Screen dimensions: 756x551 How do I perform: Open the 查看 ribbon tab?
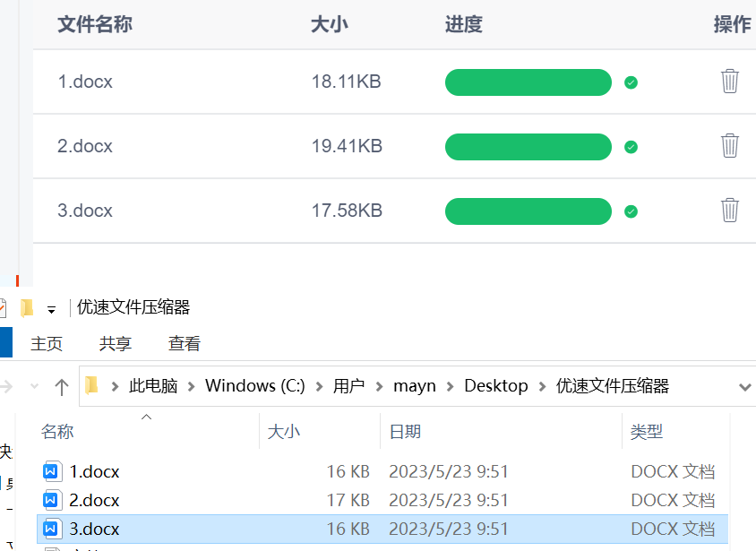[x=185, y=344]
